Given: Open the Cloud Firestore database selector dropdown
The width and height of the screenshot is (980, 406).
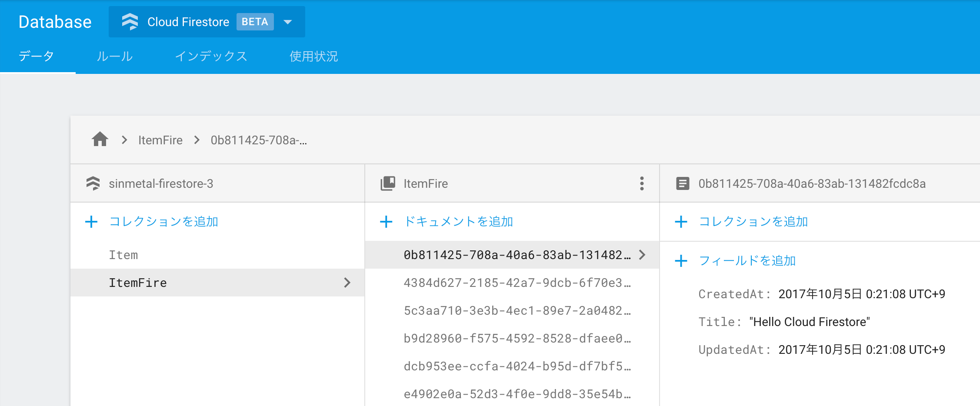Looking at the screenshot, I should pyautogui.click(x=288, y=22).
